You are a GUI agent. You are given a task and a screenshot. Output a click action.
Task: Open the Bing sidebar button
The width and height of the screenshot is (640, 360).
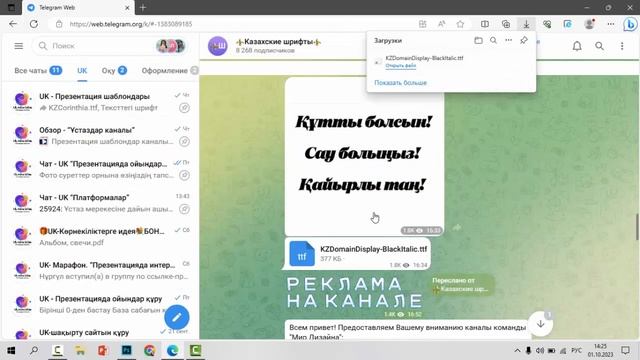(631, 24)
